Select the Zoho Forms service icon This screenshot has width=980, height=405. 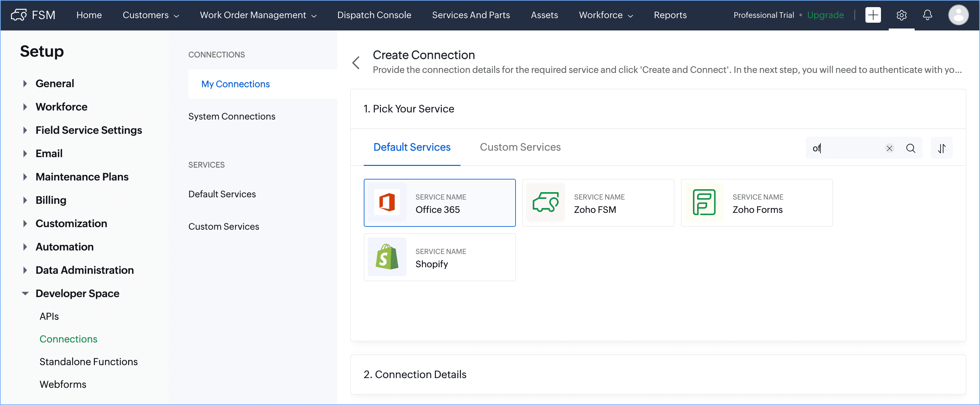[x=704, y=202]
